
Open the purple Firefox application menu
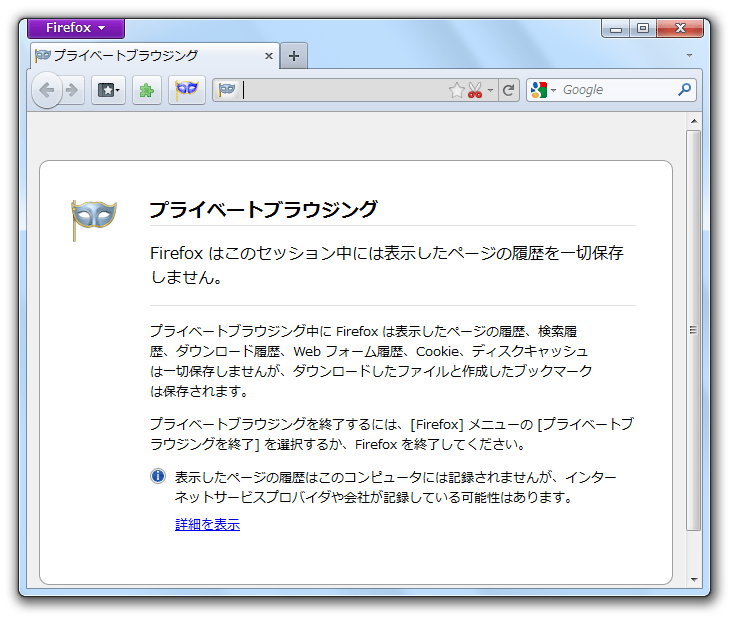point(76,28)
